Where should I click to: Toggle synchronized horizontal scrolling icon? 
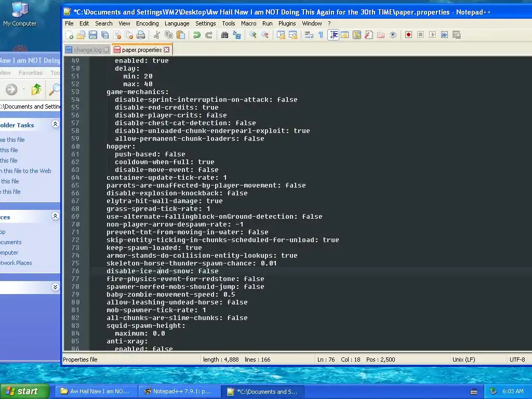tap(292, 35)
